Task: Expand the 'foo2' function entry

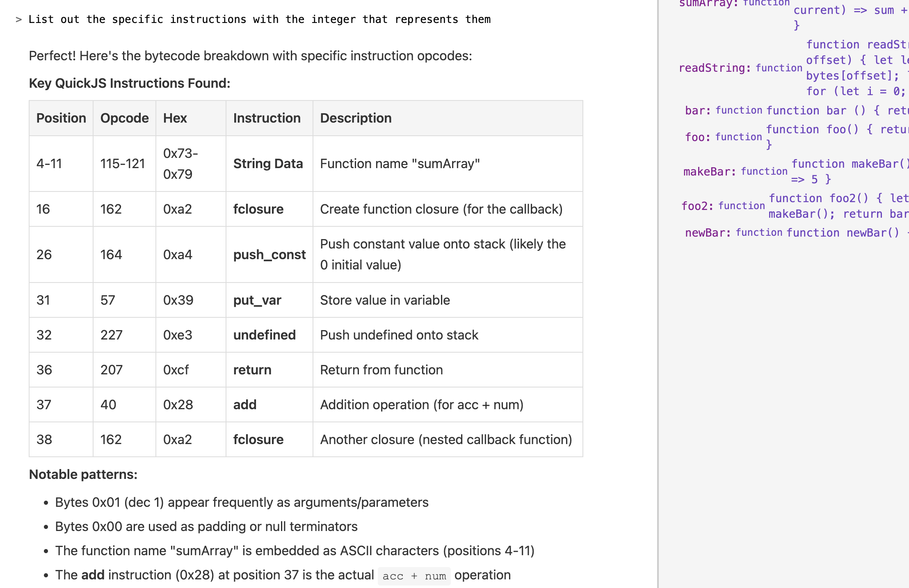Action: pyautogui.click(x=697, y=206)
